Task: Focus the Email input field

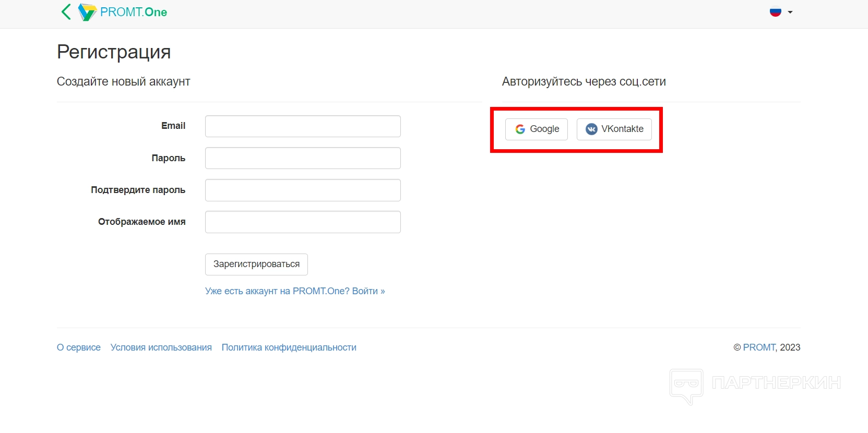Action: point(303,126)
